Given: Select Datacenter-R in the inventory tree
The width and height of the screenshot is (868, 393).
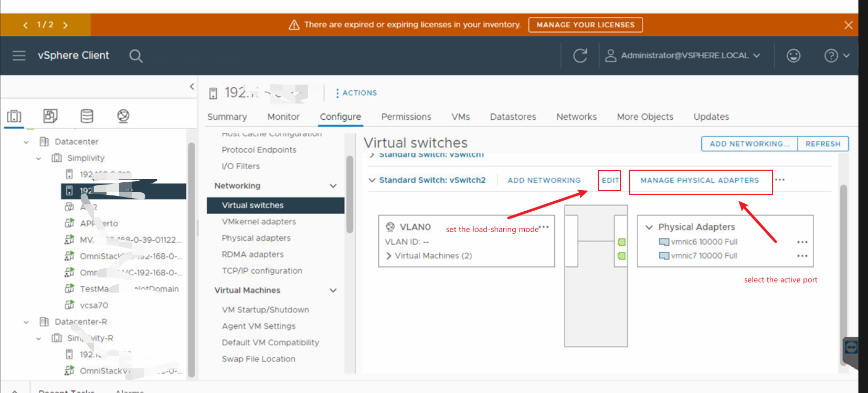Looking at the screenshot, I should (81, 322).
